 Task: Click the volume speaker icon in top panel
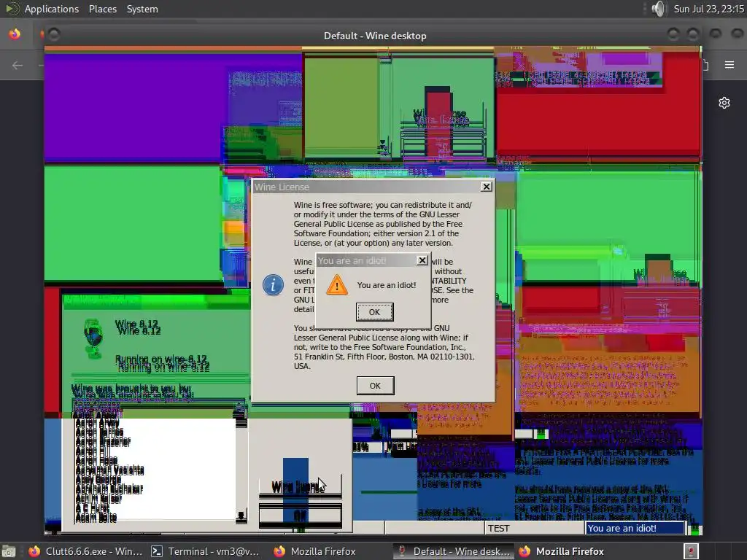pyautogui.click(x=659, y=9)
